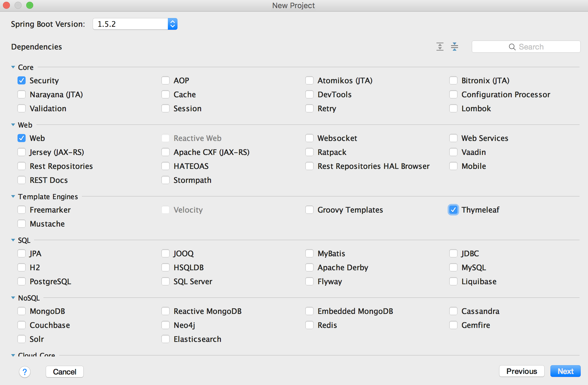Click the Expand All dependencies icon
This screenshot has width=588, height=385.
point(440,47)
